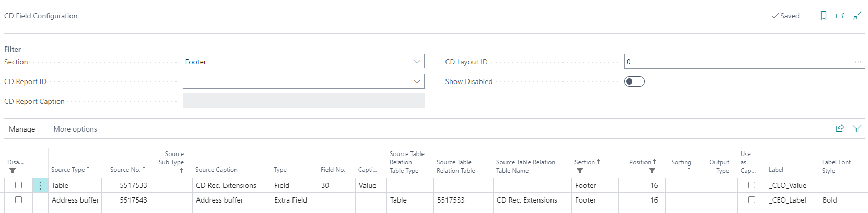868x213 pixels.
Task: Click the Disabled column filter funnel
Action: click(x=13, y=170)
